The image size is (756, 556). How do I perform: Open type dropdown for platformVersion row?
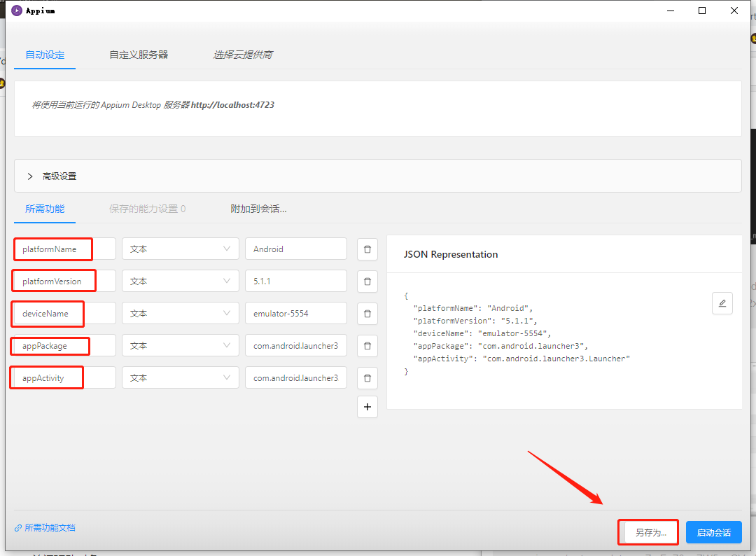point(181,281)
